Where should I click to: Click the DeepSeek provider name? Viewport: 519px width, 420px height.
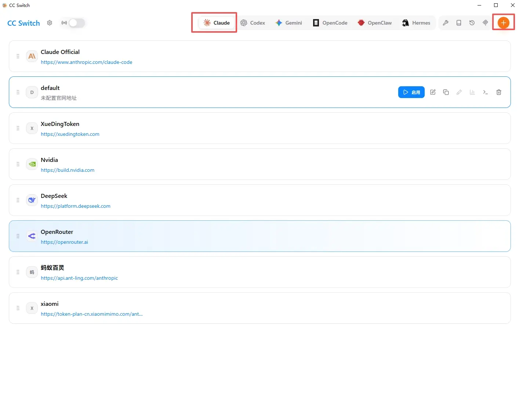(x=54, y=196)
